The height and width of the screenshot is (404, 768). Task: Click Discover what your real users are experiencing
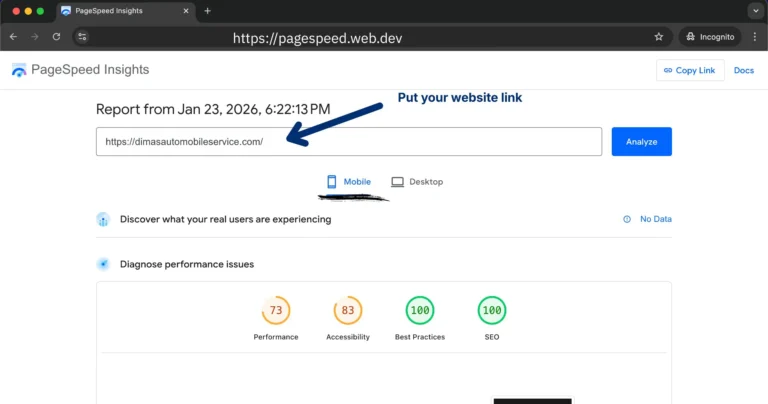point(225,219)
